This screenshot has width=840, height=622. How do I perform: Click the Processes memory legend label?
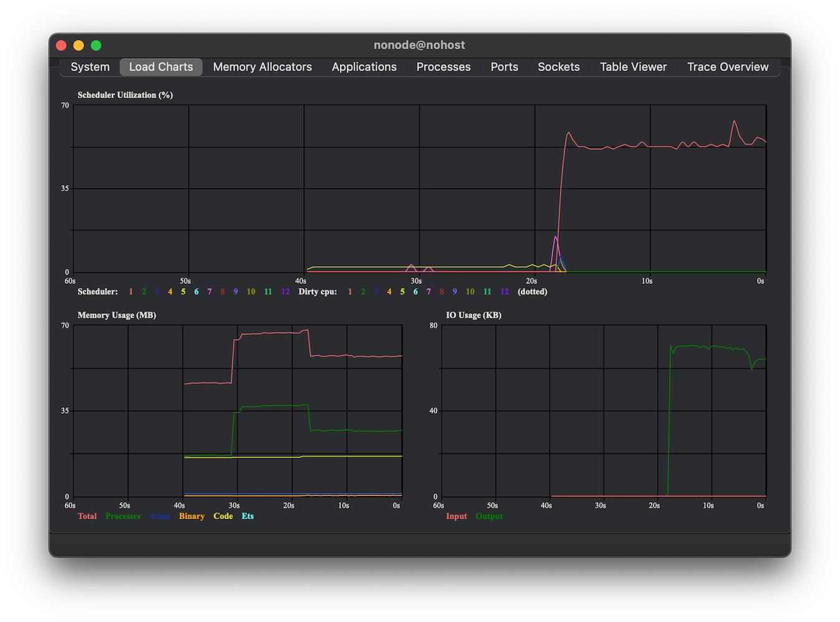tap(123, 516)
